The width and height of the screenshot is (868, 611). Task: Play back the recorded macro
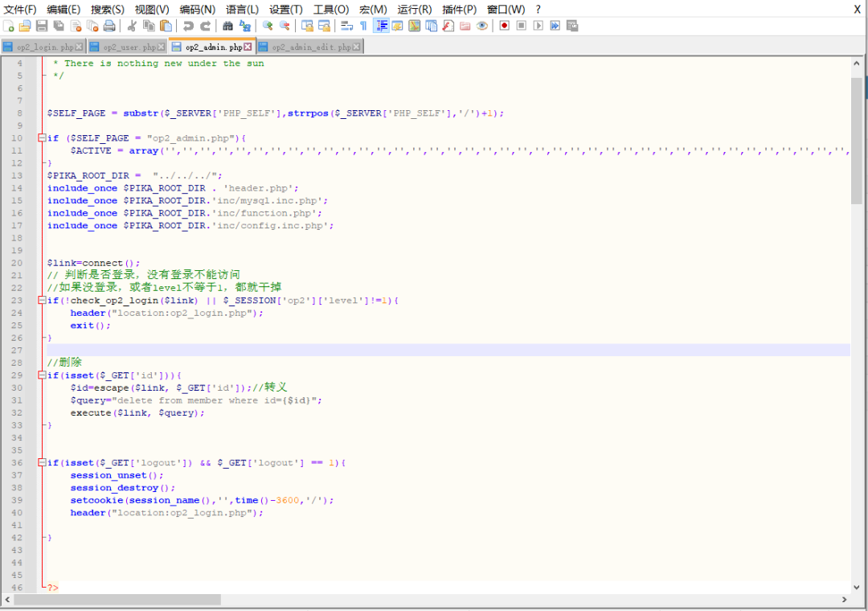pyautogui.click(x=538, y=26)
